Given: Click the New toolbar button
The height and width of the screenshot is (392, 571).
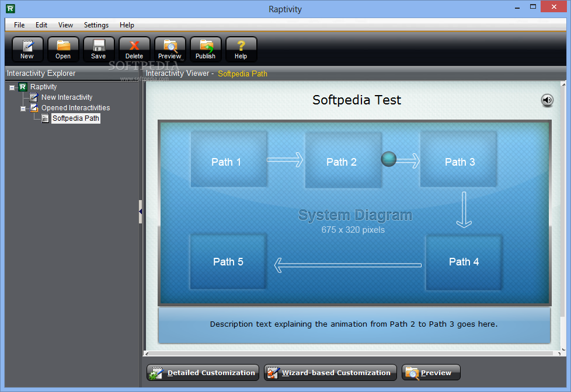Looking at the screenshot, I should 27,50.
